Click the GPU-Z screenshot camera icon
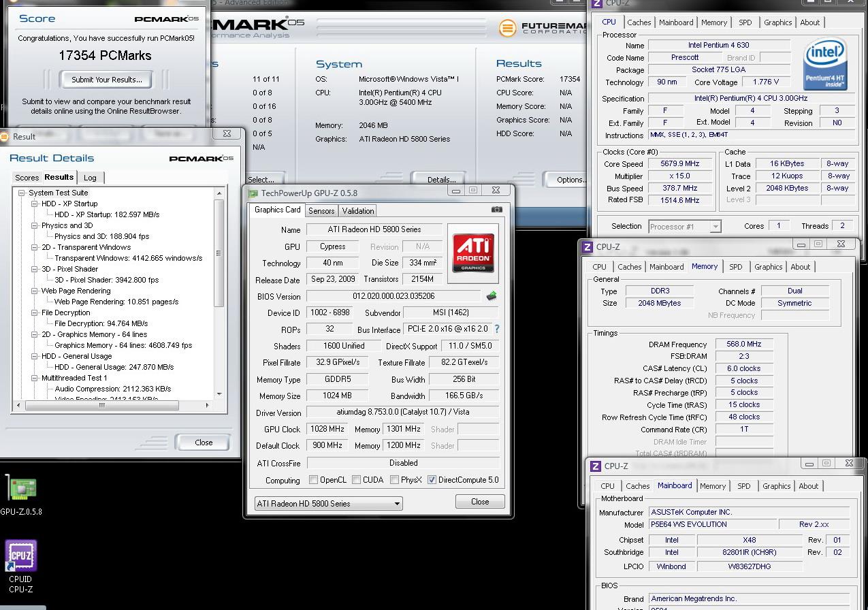868x610 pixels. (497, 210)
